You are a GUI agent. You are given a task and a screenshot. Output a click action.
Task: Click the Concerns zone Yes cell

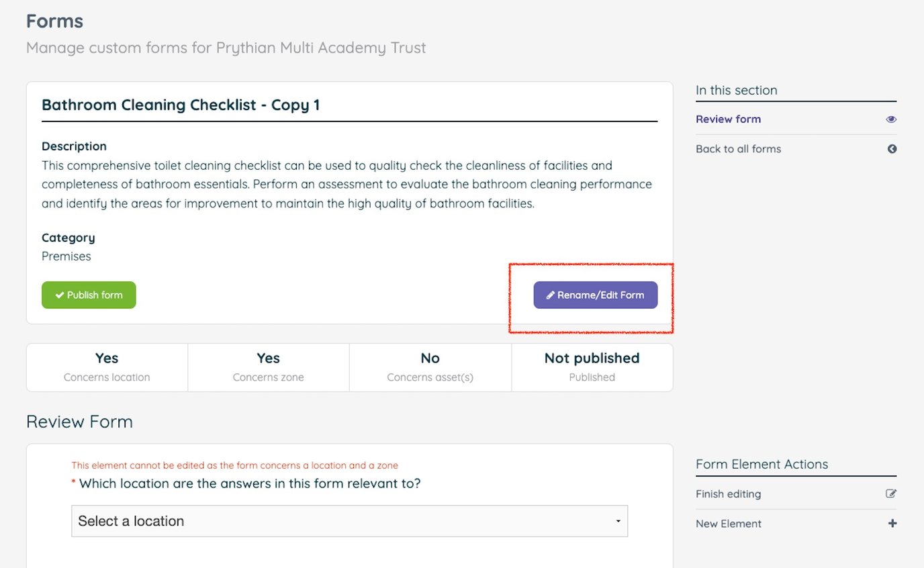pos(268,367)
